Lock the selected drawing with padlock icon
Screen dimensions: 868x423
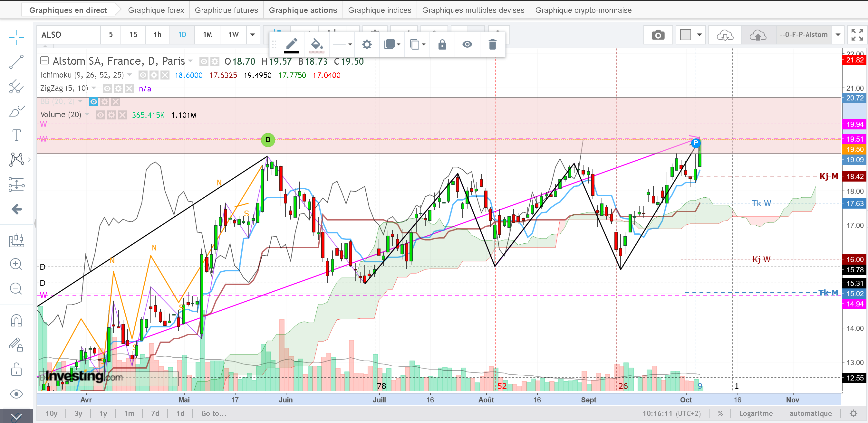pos(442,44)
